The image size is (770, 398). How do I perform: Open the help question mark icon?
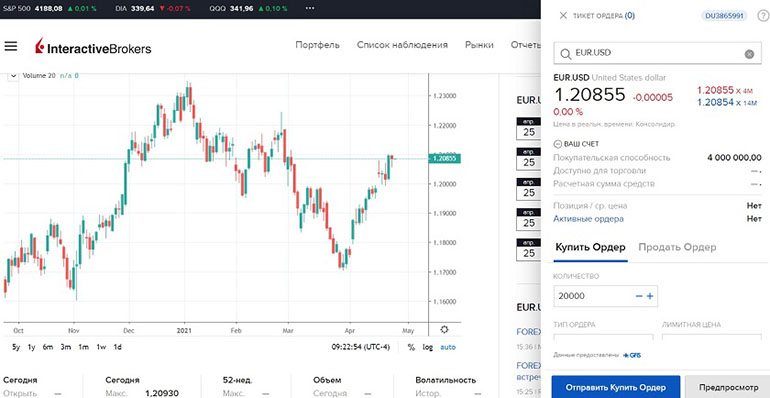(x=763, y=16)
